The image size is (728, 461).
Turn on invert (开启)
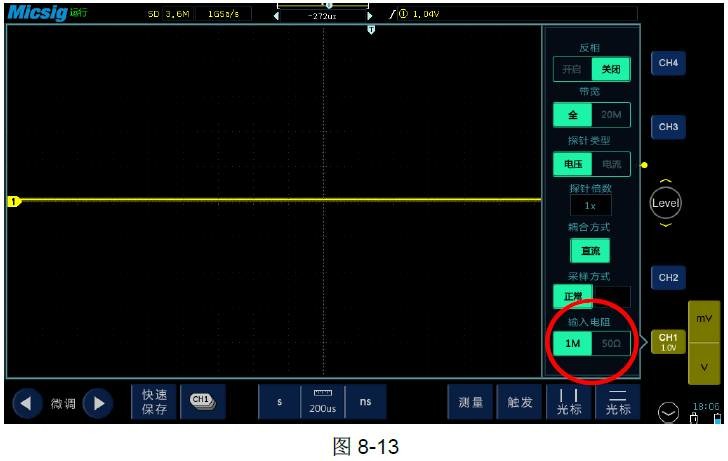tap(571, 69)
